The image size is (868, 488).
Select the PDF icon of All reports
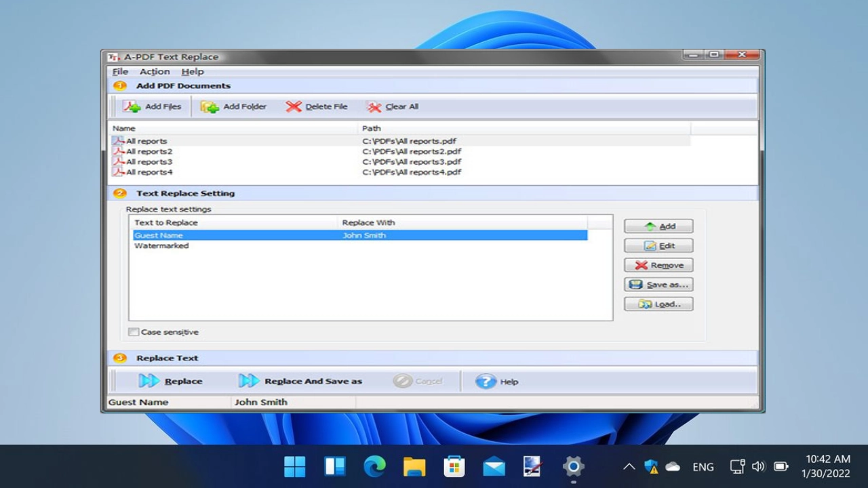[x=119, y=141]
